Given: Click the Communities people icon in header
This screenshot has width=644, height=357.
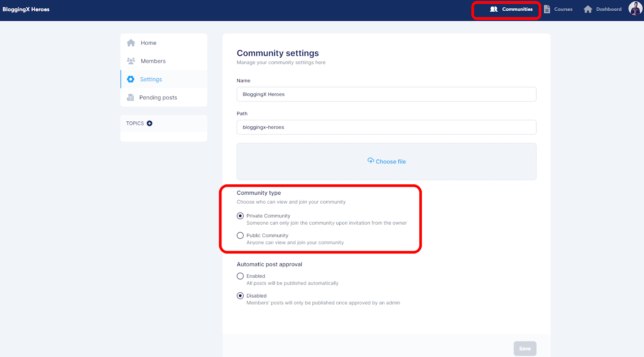Looking at the screenshot, I should coord(494,9).
